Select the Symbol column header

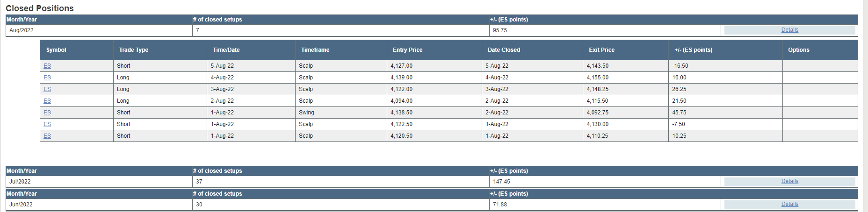[56, 50]
